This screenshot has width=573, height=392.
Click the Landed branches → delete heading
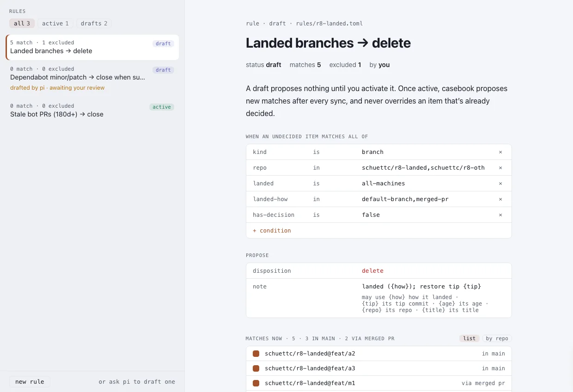click(328, 43)
